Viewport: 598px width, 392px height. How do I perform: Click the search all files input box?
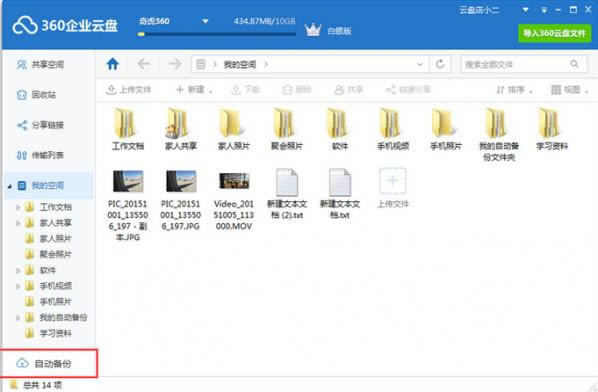(x=515, y=64)
